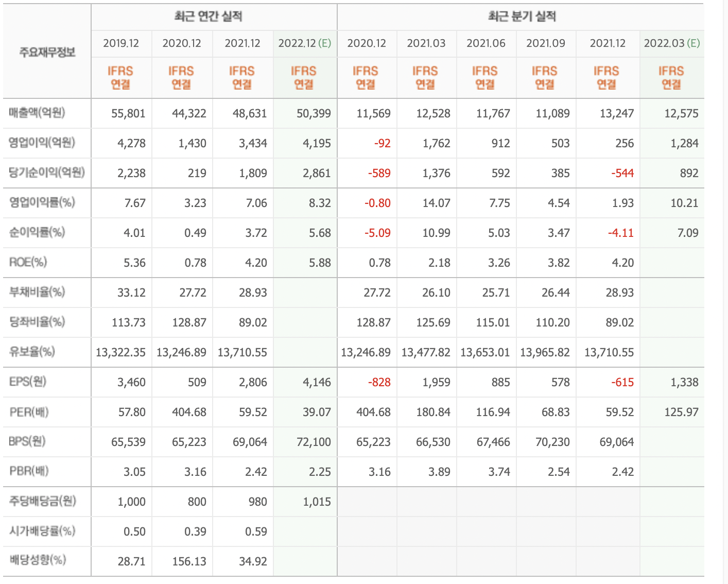Viewport: 728px width, 584px height.
Task: Click the net margin value -4.11
Action: [x=621, y=233]
